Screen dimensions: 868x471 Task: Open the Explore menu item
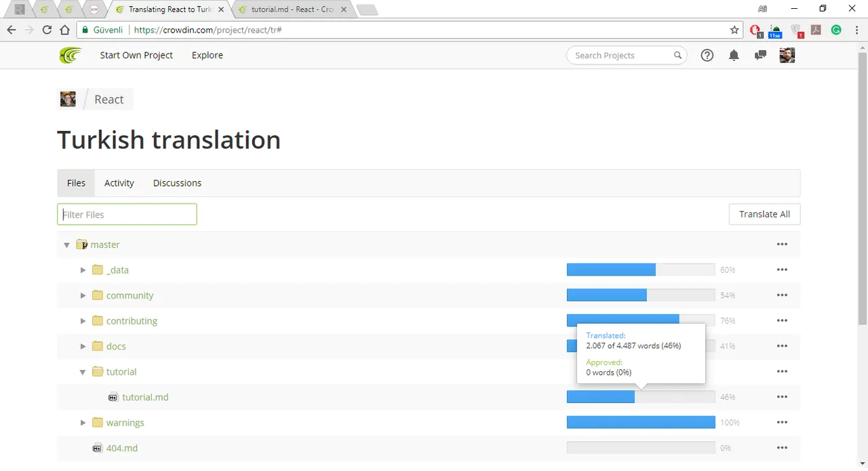pyautogui.click(x=208, y=56)
